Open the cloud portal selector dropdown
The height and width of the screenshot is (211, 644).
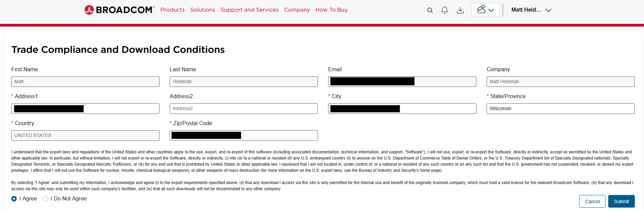[486, 10]
